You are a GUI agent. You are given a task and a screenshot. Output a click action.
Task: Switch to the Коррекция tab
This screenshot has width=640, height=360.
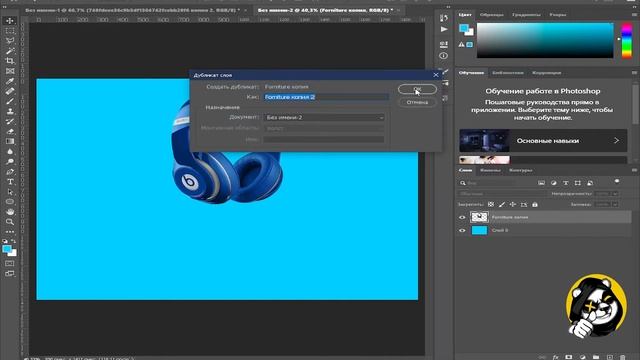(546, 73)
